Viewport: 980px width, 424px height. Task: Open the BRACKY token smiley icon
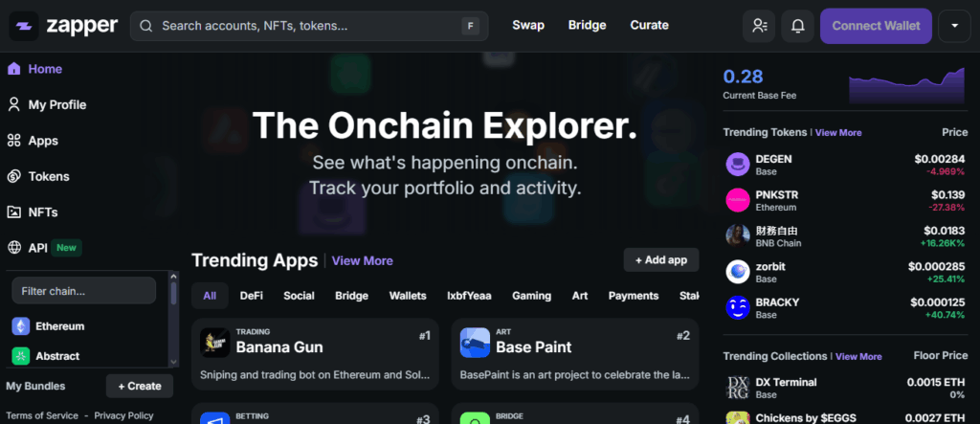pos(737,307)
